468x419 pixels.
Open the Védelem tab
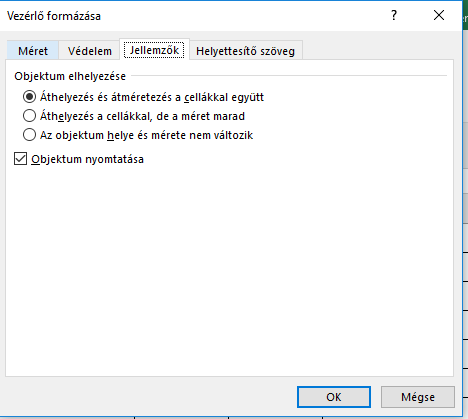click(90, 51)
